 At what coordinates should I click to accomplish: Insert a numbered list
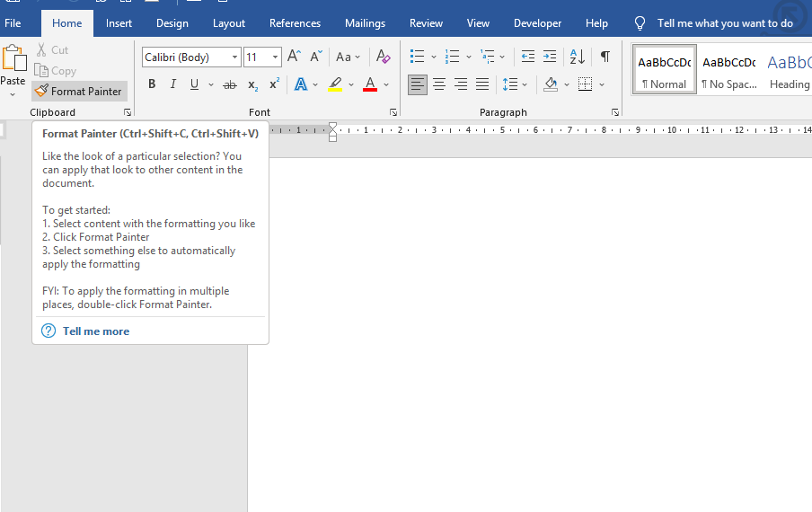[x=452, y=57]
